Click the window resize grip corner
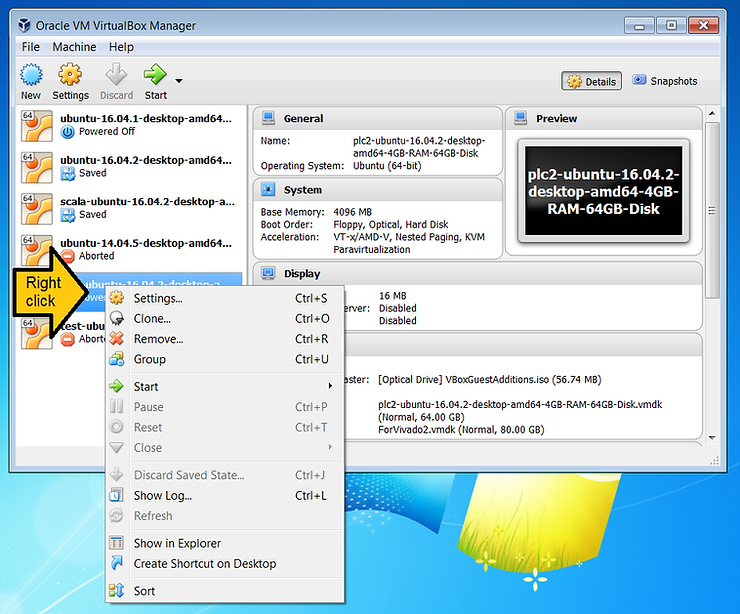740x614 pixels. pos(715,461)
